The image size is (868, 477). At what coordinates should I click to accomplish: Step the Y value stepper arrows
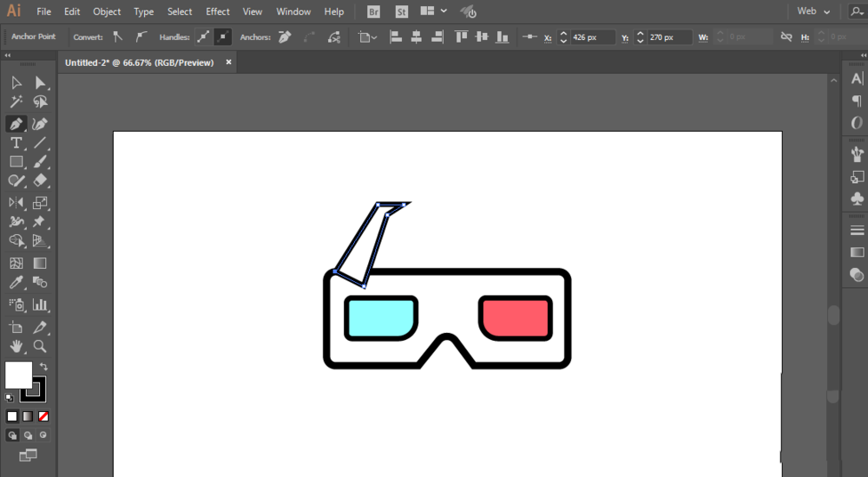coord(641,37)
